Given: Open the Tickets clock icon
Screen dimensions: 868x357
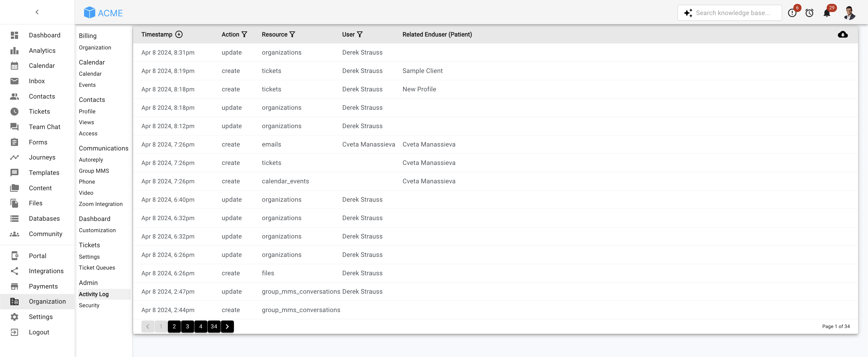Looking at the screenshot, I should [x=14, y=112].
